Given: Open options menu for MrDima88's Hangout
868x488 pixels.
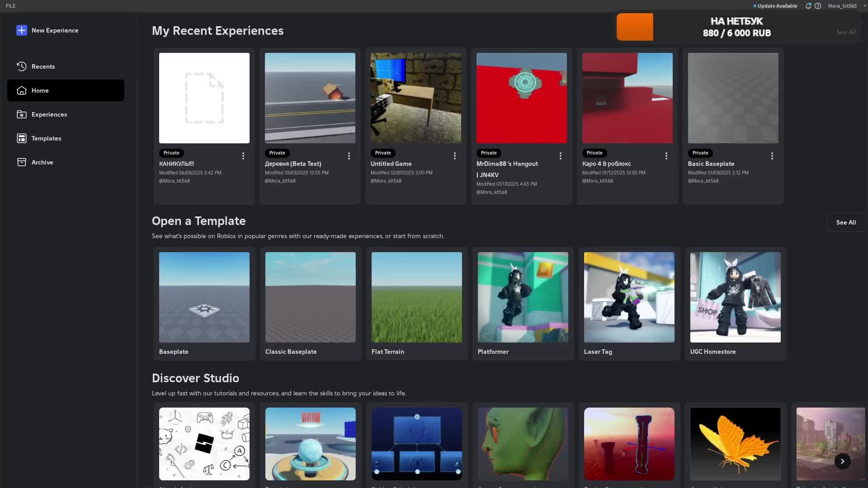Looking at the screenshot, I should [x=561, y=156].
